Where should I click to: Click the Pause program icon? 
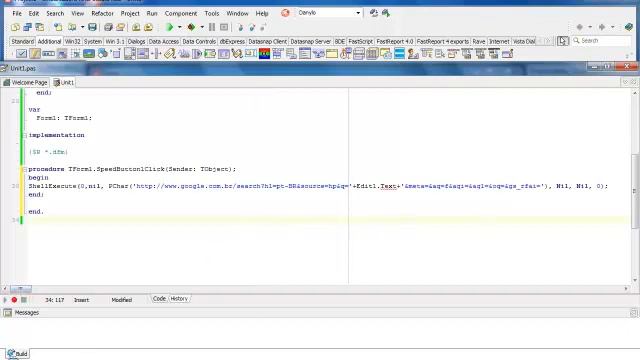tap(212, 27)
